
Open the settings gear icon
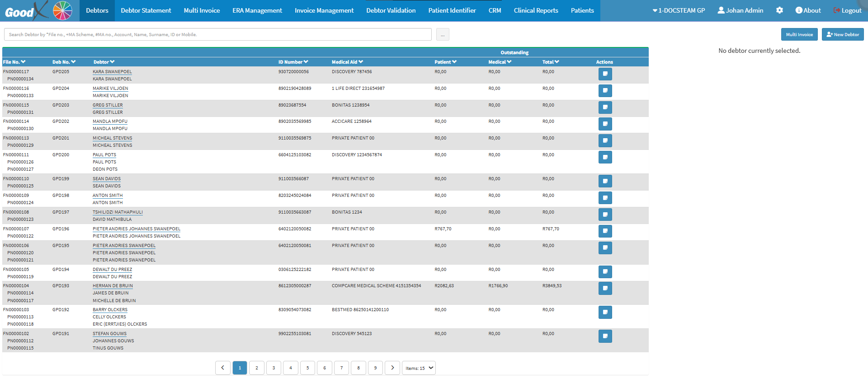[779, 10]
